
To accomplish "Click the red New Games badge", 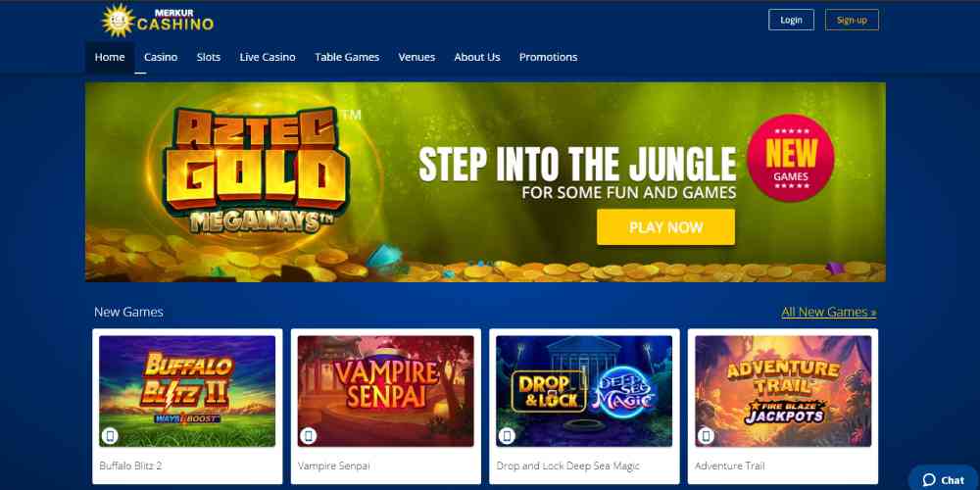I will pos(791,158).
